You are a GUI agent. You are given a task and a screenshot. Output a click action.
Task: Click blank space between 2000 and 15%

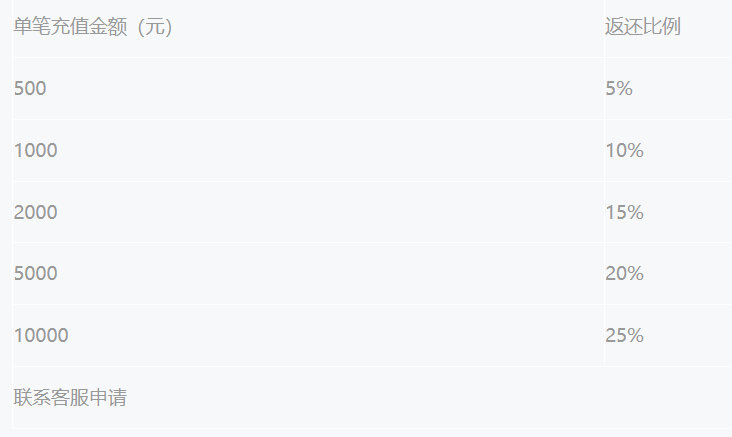(320, 212)
